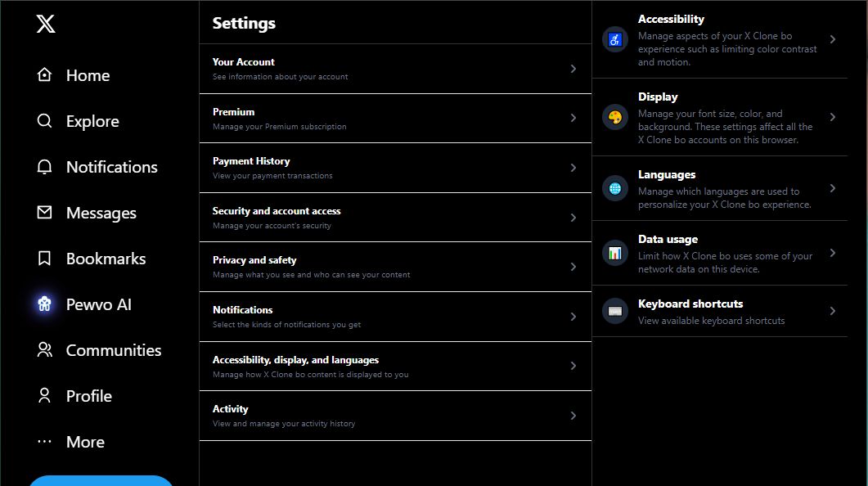The width and height of the screenshot is (868, 486).
Task: Open Messages via envelope icon
Action: pyautogui.click(x=45, y=213)
